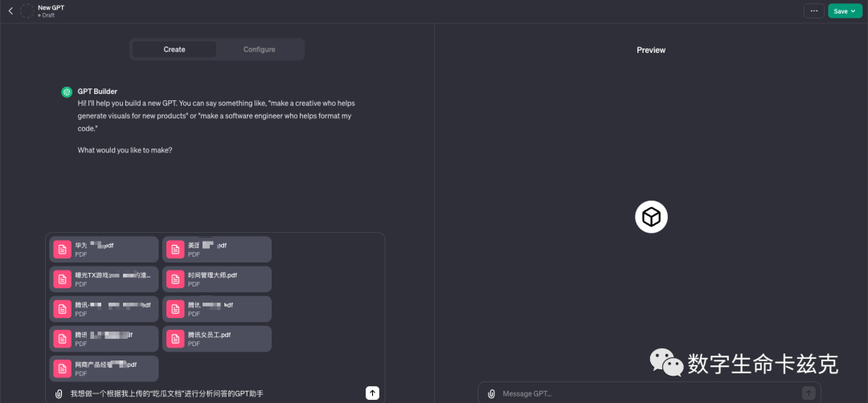Screen dimensions: 868x403
Task: Click the paperclip icon in Preview message box
Action: click(490, 393)
